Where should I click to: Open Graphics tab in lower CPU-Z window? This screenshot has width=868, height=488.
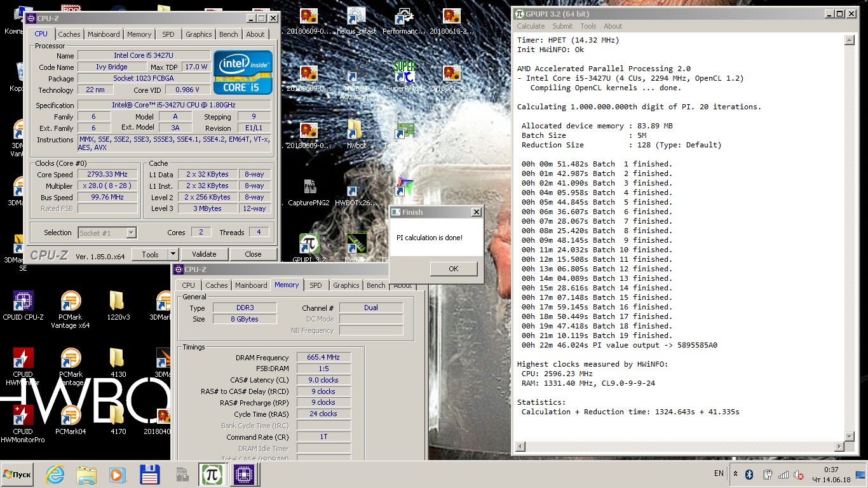tap(346, 285)
